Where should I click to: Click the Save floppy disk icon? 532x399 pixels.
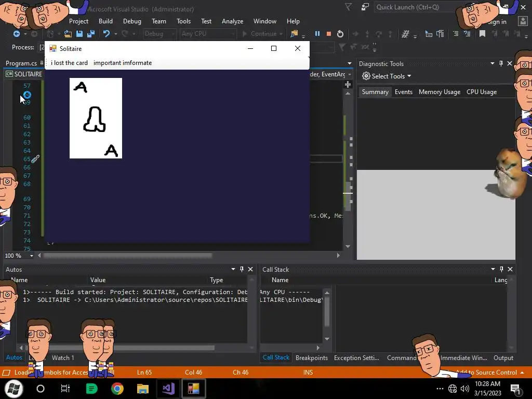tap(79, 34)
